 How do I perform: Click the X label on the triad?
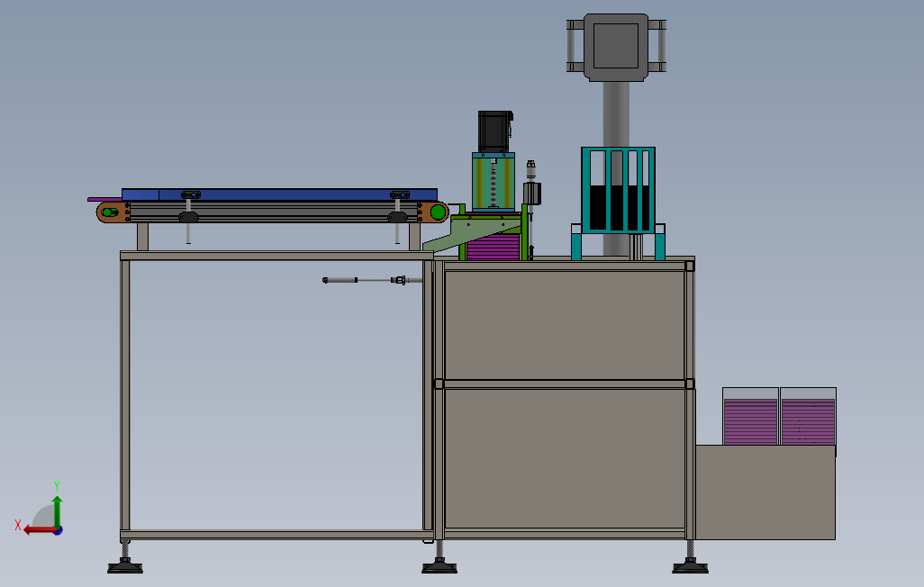click(x=18, y=525)
